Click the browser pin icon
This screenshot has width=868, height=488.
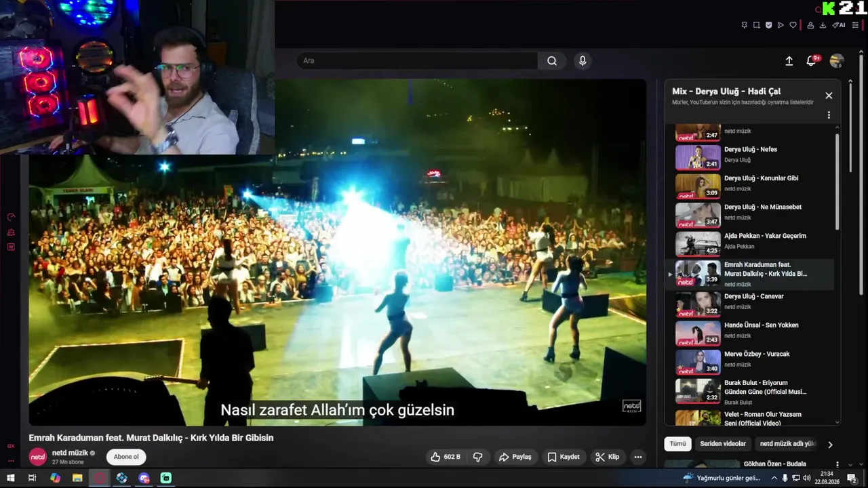(744, 25)
